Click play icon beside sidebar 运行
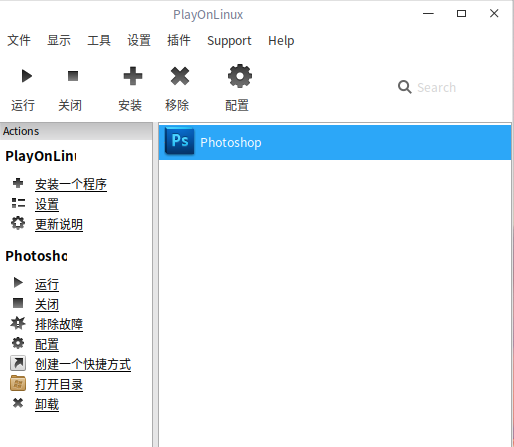This screenshot has width=514, height=447. [x=18, y=282]
